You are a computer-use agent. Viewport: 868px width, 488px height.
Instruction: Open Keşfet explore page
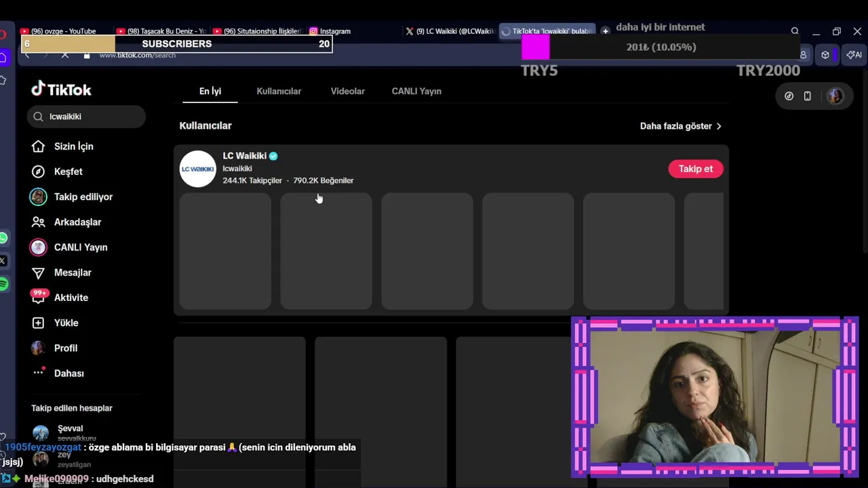click(x=68, y=171)
